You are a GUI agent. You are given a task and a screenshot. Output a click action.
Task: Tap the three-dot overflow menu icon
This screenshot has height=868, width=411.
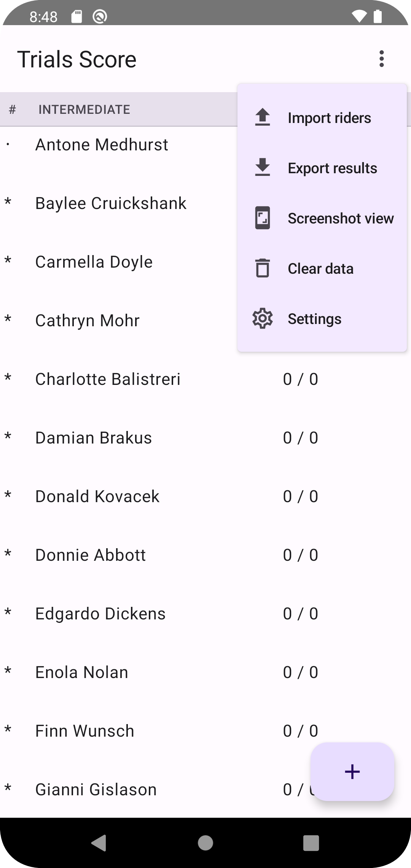381,59
